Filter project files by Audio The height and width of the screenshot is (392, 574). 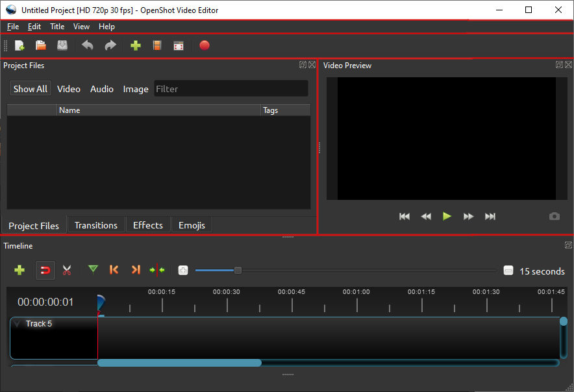pos(102,88)
